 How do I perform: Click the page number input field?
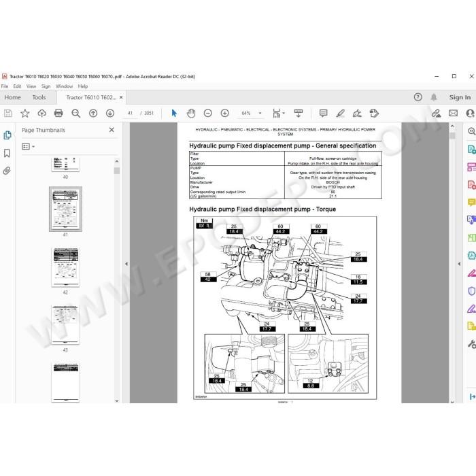coord(131,114)
